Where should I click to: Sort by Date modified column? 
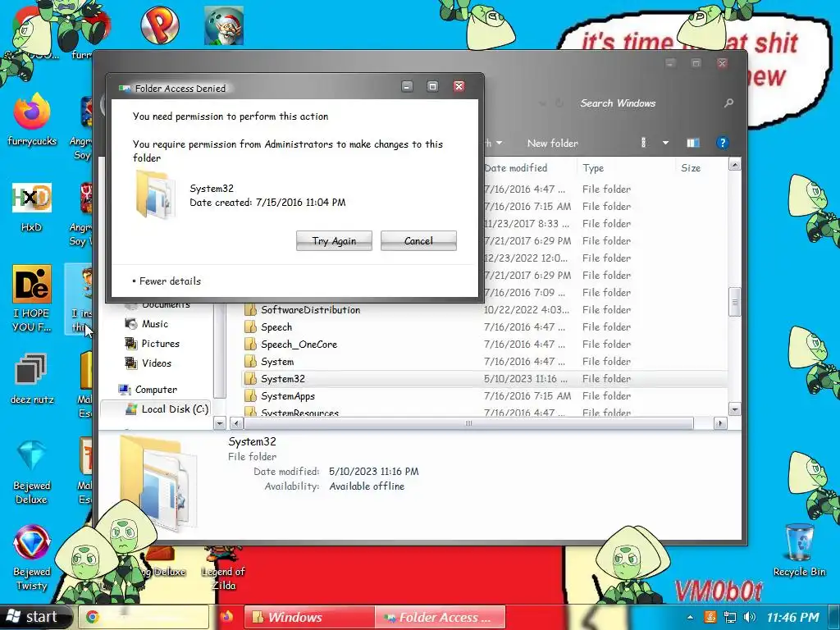(x=516, y=167)
